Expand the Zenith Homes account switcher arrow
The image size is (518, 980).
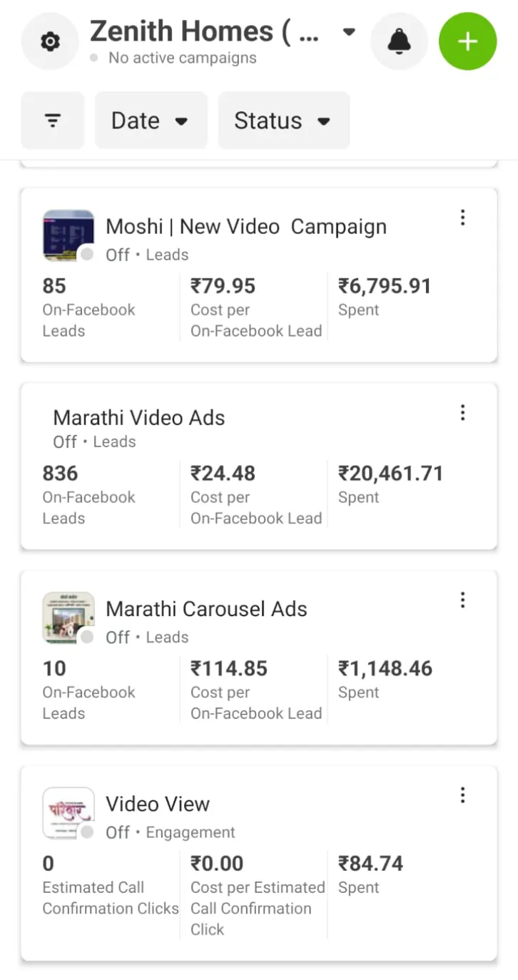(349, 32)
